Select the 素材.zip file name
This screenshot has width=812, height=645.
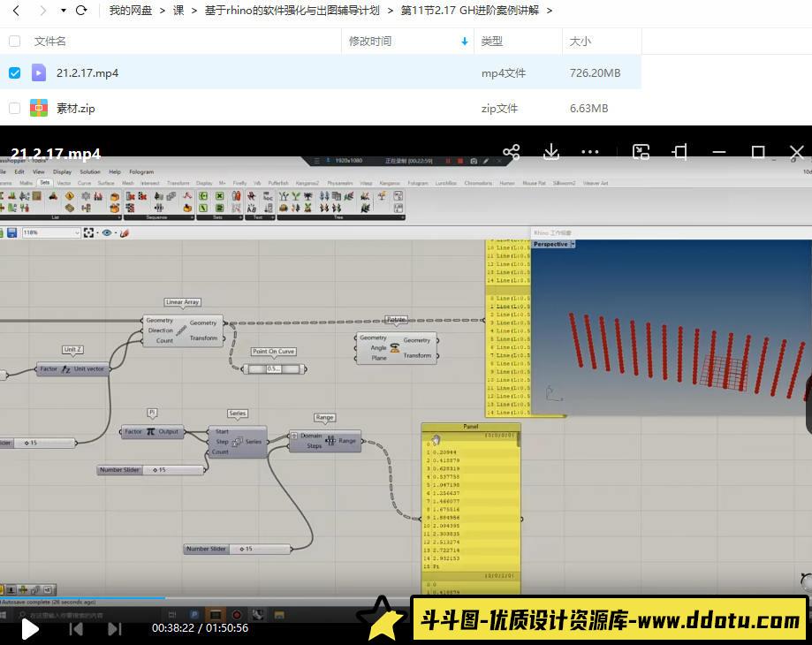click(x=76, y=108)
